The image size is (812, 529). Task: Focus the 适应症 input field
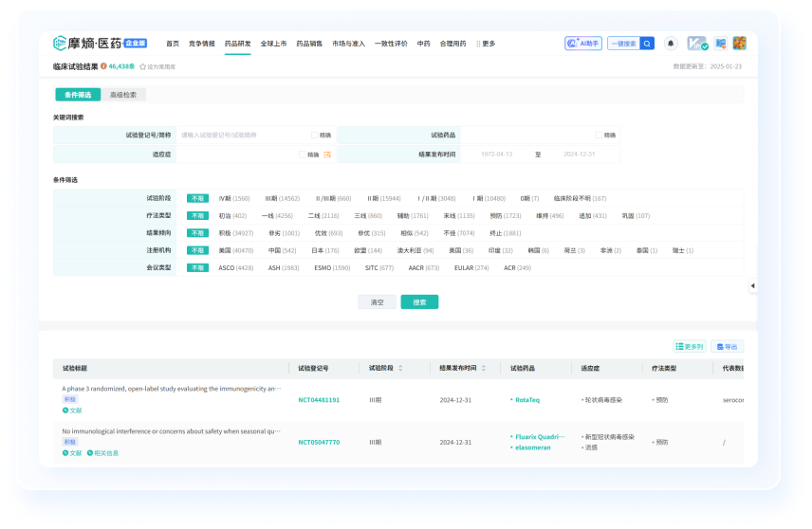237,155
